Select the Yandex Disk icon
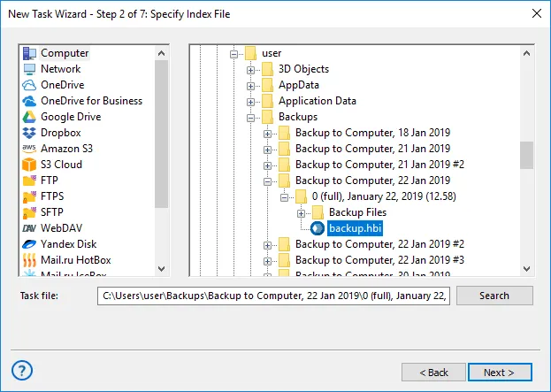 (x=29, y=244)
